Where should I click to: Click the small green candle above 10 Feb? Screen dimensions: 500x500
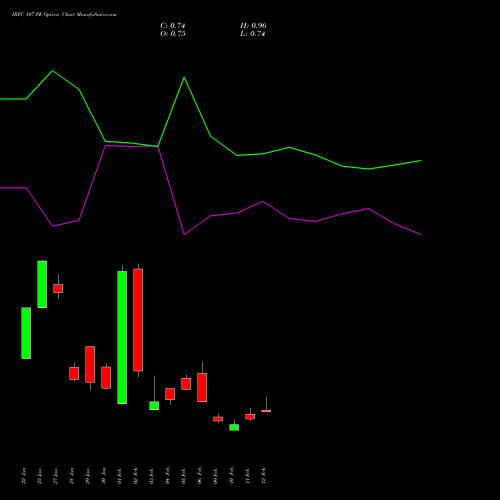pyautogui.click(x=234, y=427)
